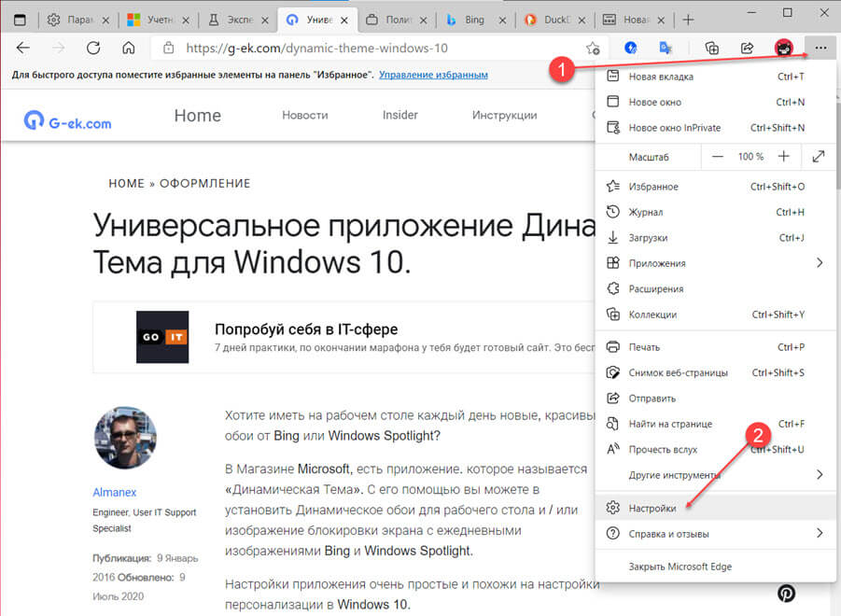Image resolution: width=841 pixels, height=616 pixels.
Task: Decrease zoom with minus button
Action: click(x=718, y=157)
